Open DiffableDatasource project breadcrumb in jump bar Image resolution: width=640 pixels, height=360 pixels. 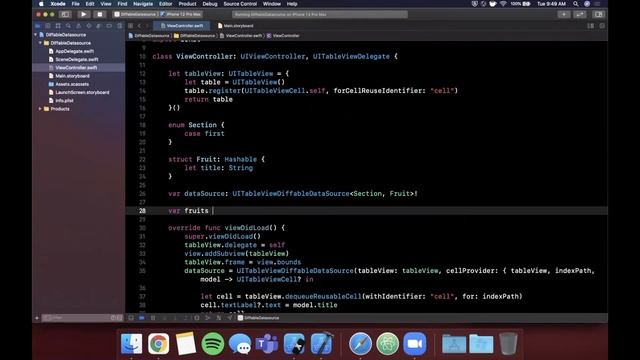click(x=149, y=36)
